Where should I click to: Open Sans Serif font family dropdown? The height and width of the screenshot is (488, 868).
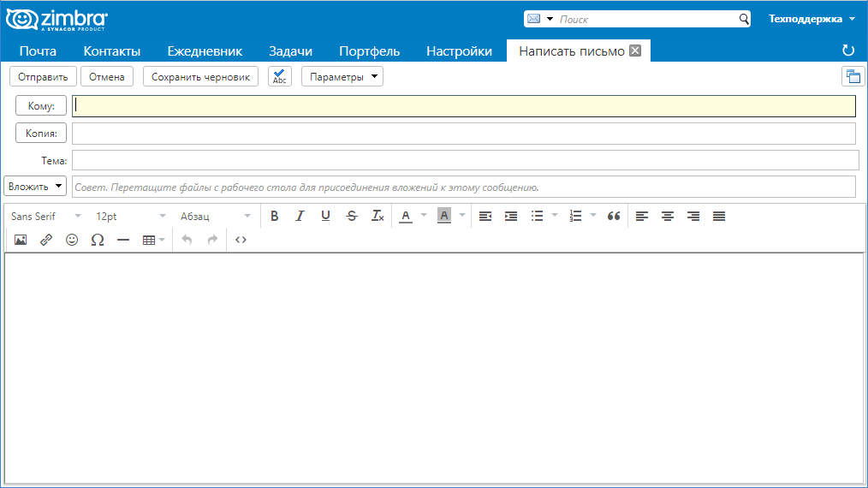click(46, 216)
